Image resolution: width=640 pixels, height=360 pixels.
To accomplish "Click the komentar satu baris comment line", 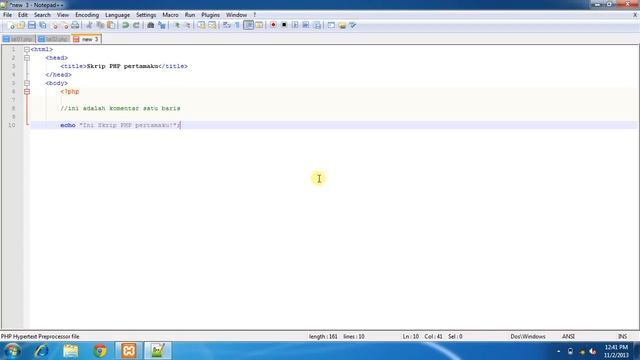I will (120, 109).
